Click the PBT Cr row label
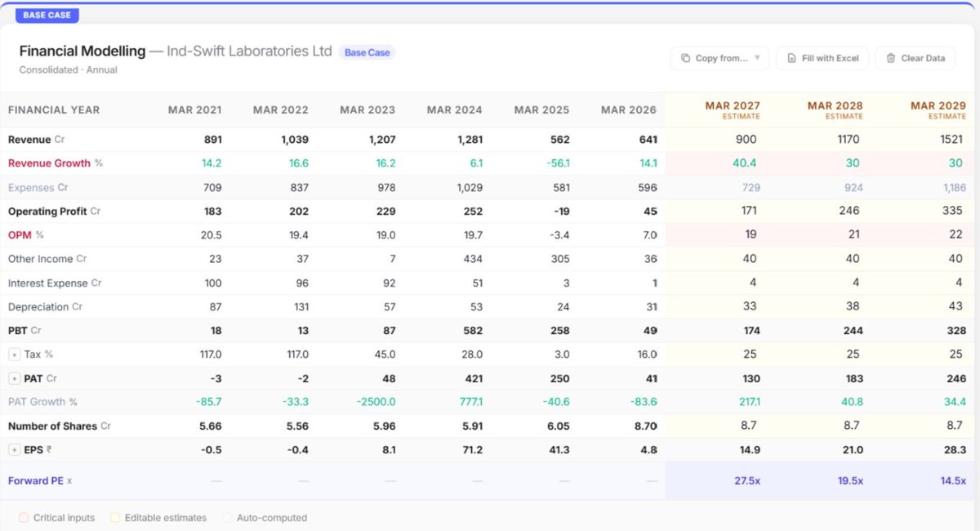 24,331
